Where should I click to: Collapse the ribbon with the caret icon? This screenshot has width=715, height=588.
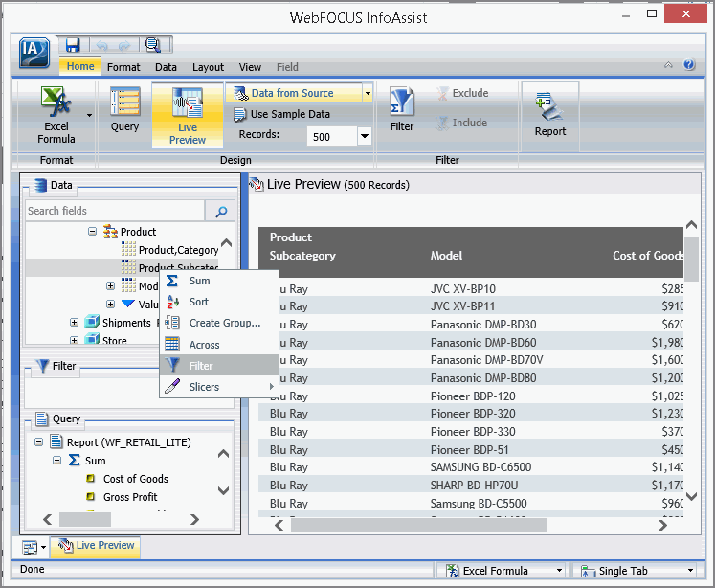pos(668,65)
